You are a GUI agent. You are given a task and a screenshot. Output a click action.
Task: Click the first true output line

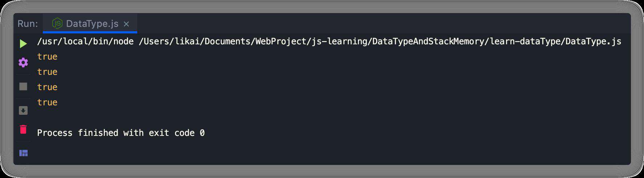47,57
